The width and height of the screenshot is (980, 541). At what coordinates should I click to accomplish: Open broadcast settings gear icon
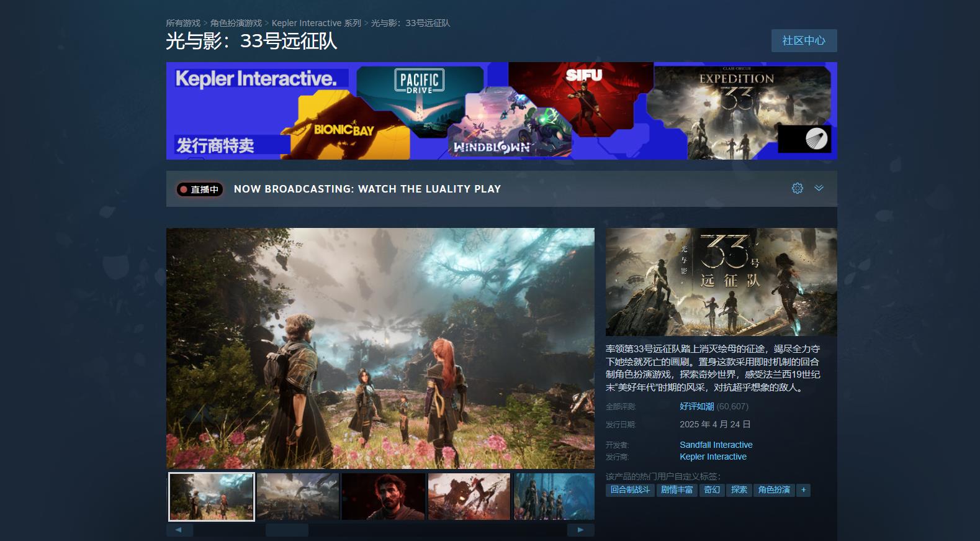tap(798, 188)
